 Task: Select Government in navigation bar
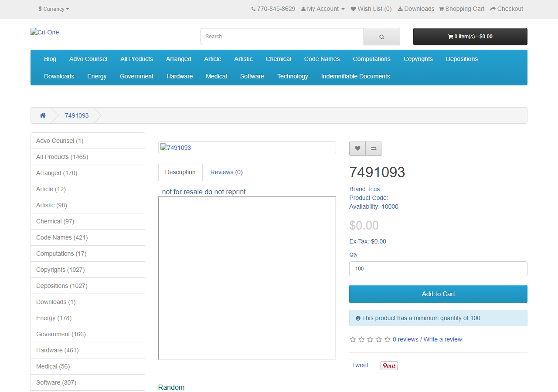[x=137, y=76]
